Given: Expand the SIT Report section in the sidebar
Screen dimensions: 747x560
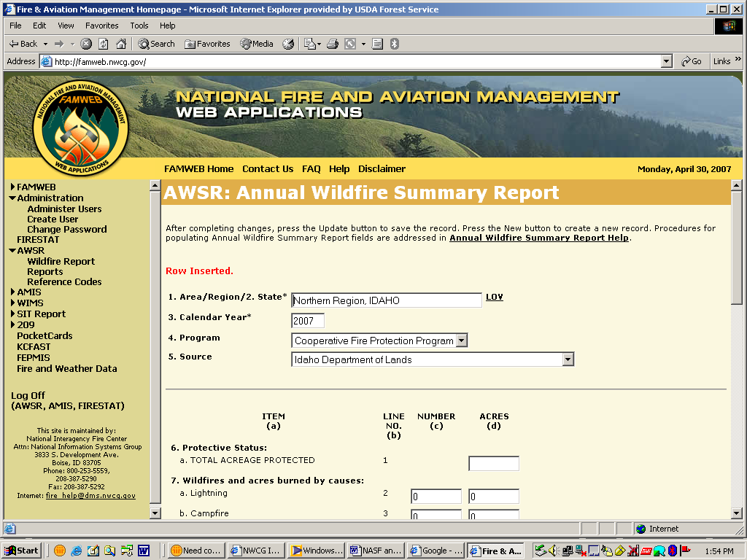Looking at the screenshot, I should [x=13, y=314].
